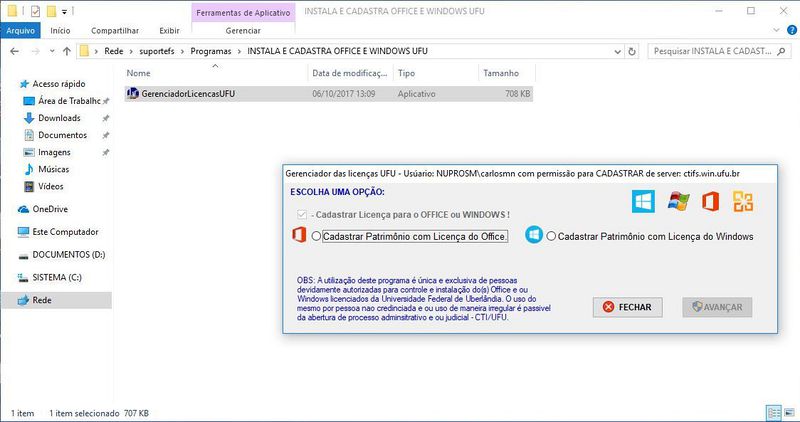
Task: Click the Documentos icon in sidebar
Action: 29,135
